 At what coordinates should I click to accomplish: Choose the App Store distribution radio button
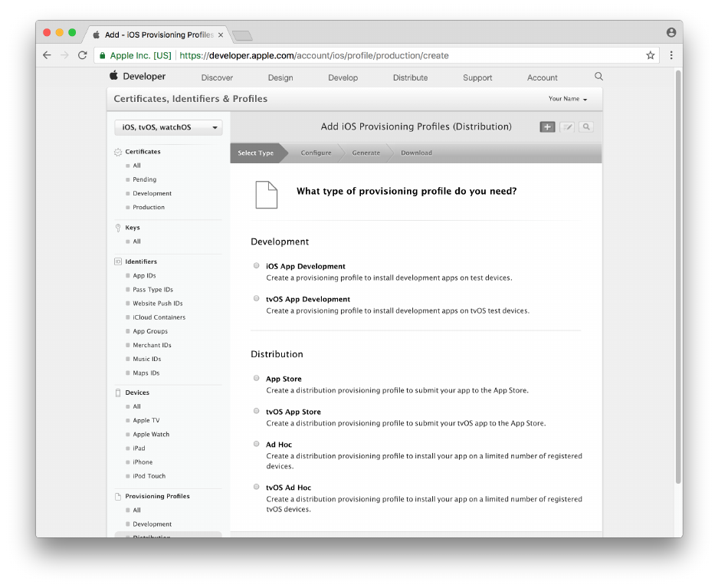click(257, 378)
